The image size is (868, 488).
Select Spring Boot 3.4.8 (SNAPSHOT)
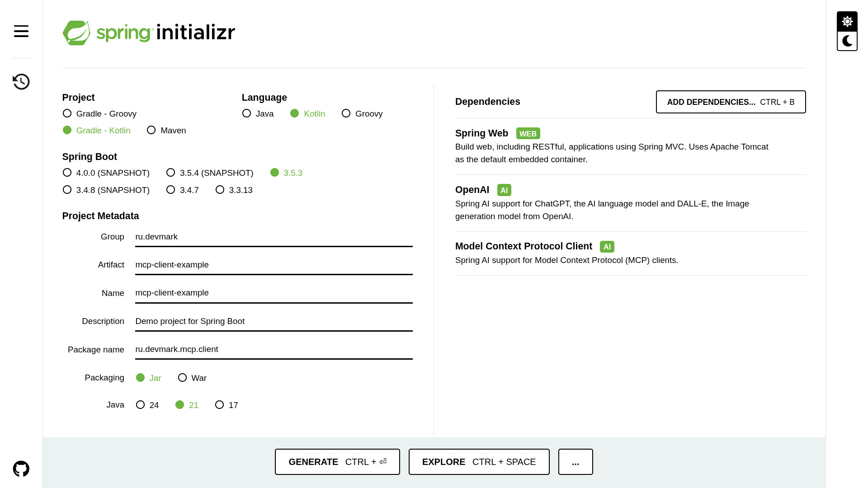point(106,190)
